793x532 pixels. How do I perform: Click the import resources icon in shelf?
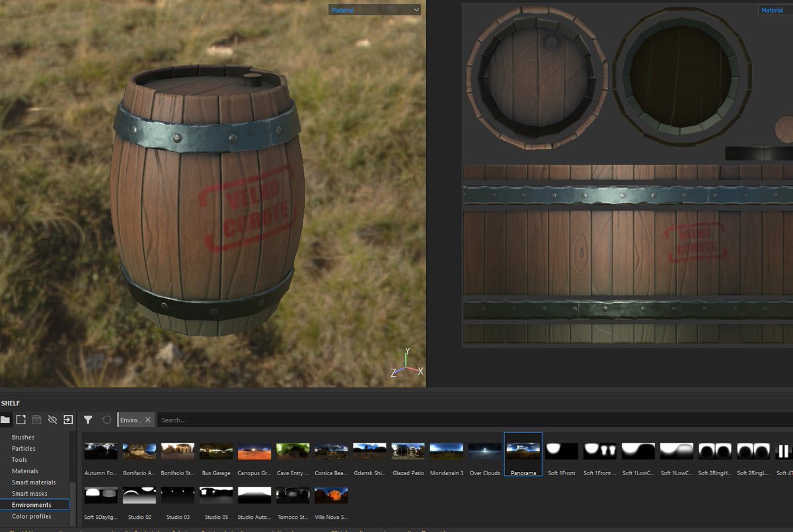point(68,420)
